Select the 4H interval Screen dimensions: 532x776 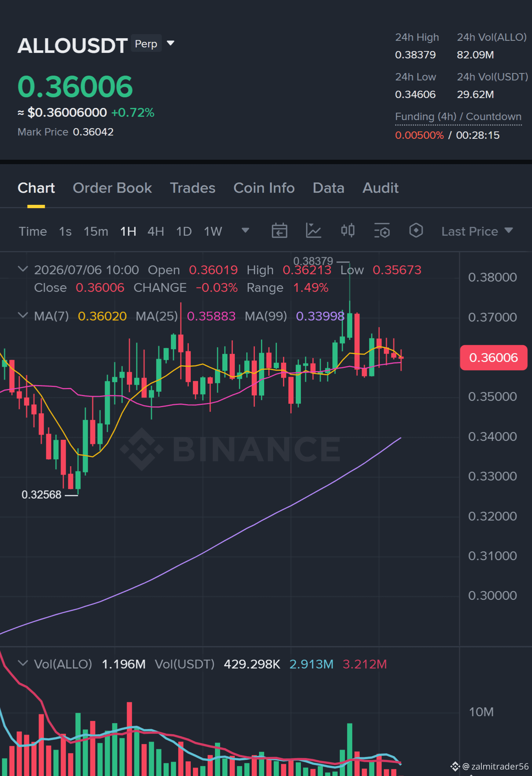(x=156, y=231)
